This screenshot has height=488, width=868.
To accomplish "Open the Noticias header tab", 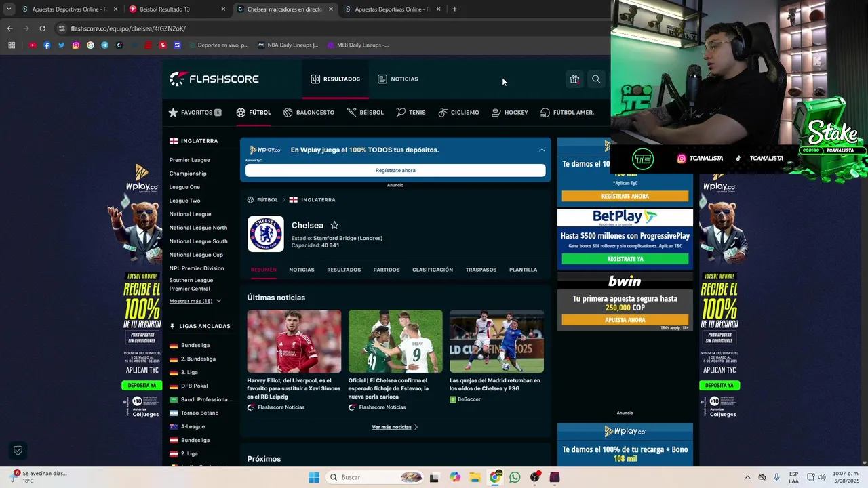I will click(397, 79).
